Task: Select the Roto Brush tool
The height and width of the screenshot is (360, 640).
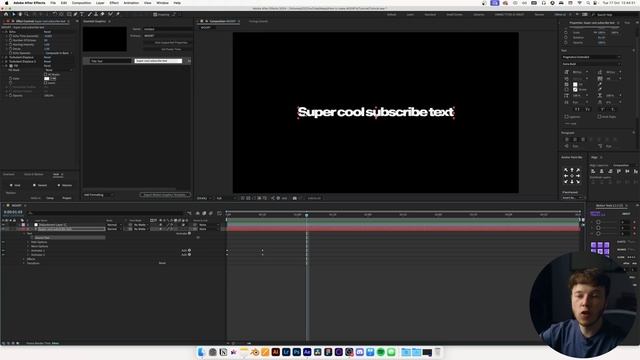Action: click(110, 14)
